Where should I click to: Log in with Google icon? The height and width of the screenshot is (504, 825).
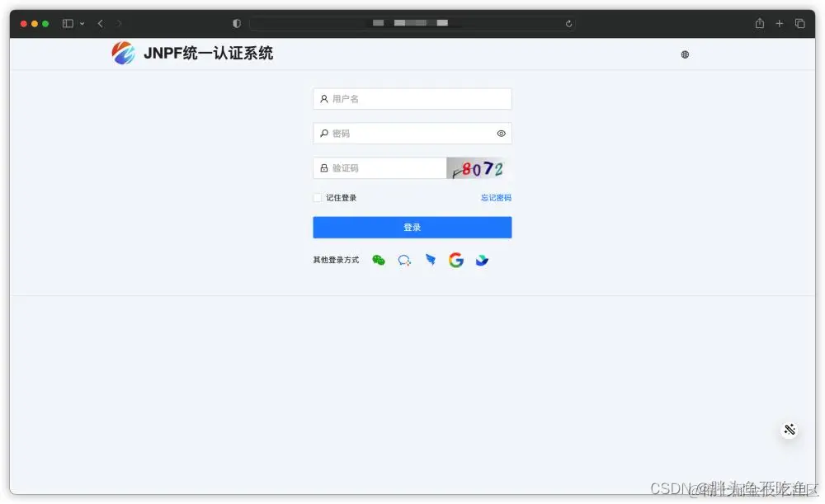pos(456,260)
